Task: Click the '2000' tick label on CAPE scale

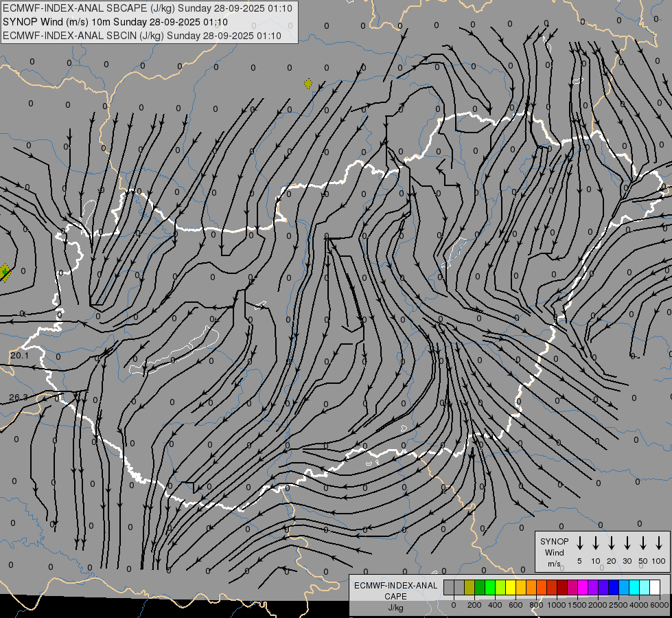Action: (x=598, y=605)
